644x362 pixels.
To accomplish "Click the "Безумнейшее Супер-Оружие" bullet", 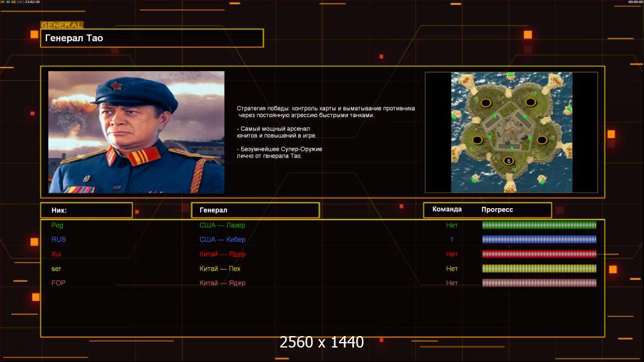I will (x=279, y=153).
